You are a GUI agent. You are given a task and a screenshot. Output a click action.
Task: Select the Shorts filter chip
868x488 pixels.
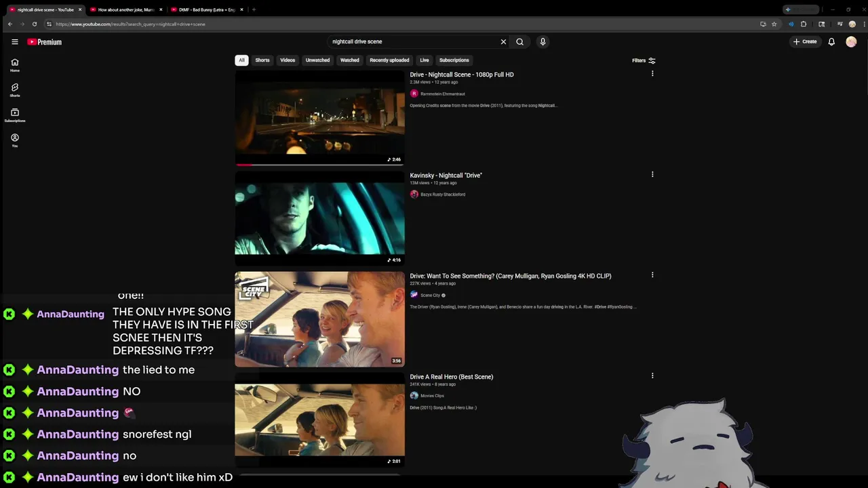[x=262, y=60]
